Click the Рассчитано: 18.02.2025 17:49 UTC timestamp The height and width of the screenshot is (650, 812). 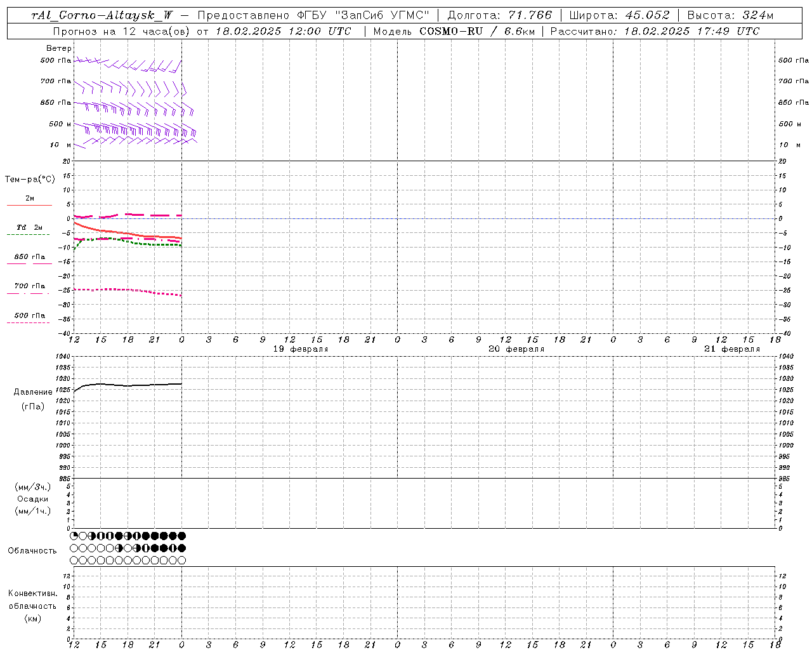click(x=655, y=31)
